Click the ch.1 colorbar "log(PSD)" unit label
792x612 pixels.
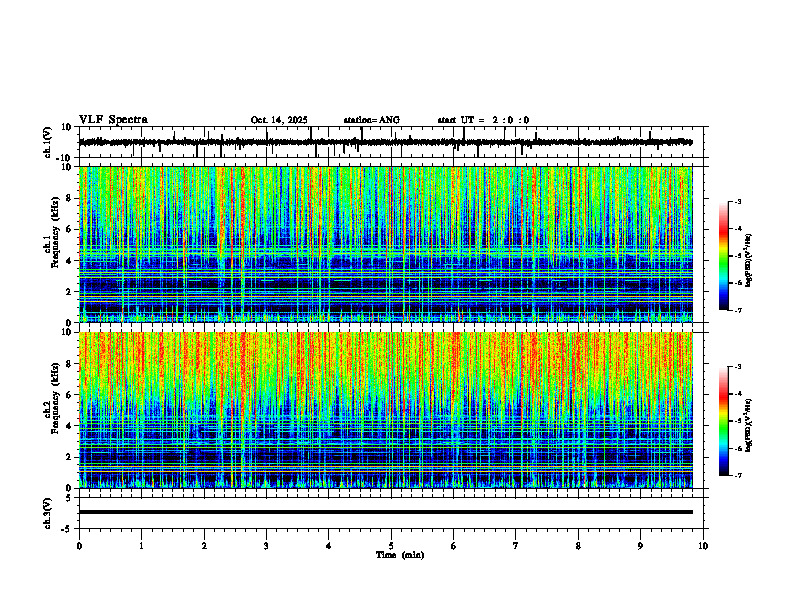coord(749,260)
